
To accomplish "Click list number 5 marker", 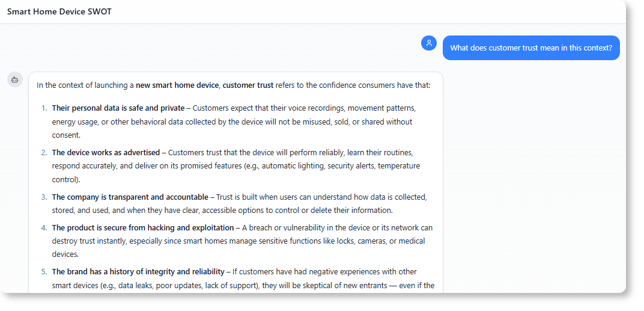I will point(44,272).
